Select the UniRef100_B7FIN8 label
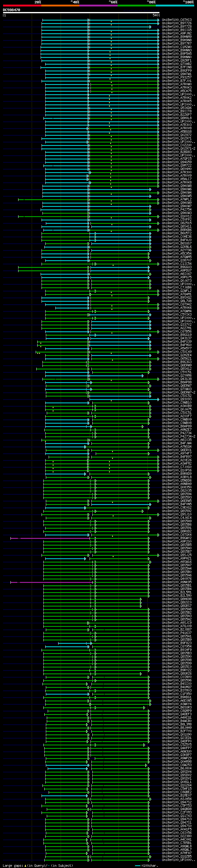The width and height of the screenshot is (197, 868). [x=177, y=67]
